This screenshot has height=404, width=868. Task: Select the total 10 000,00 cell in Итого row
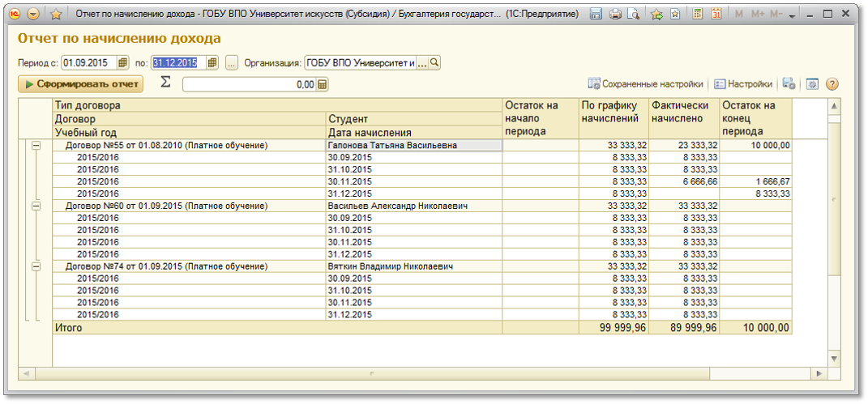755,328
